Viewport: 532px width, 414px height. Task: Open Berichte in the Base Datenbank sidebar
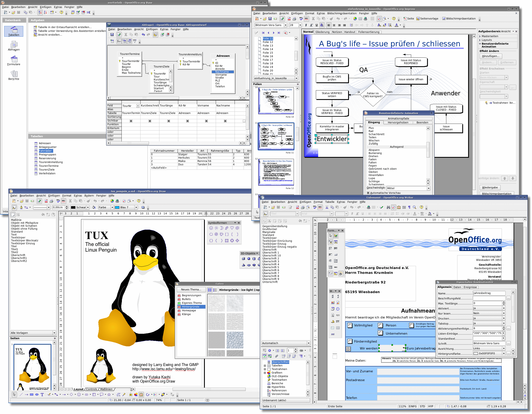pyautogui.click(x=14, y=75)
